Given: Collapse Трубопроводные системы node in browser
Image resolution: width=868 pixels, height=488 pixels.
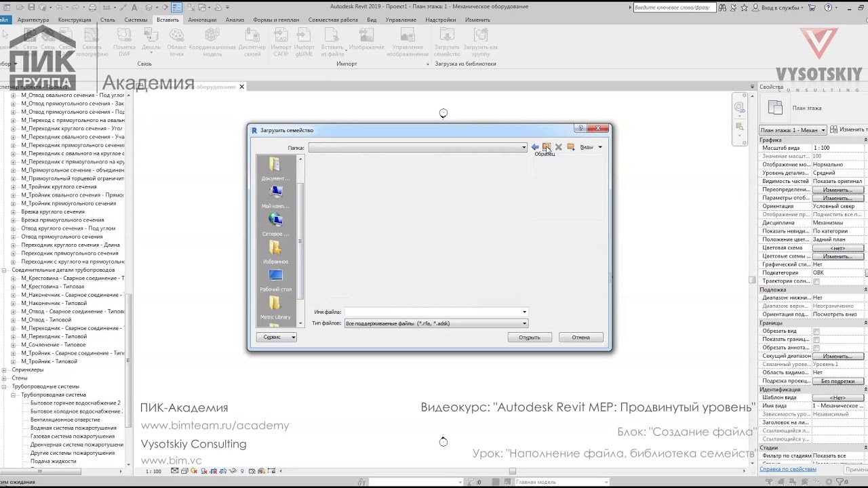Looking at the screenshot, I should pyautogui.click(x=5, y=386).
